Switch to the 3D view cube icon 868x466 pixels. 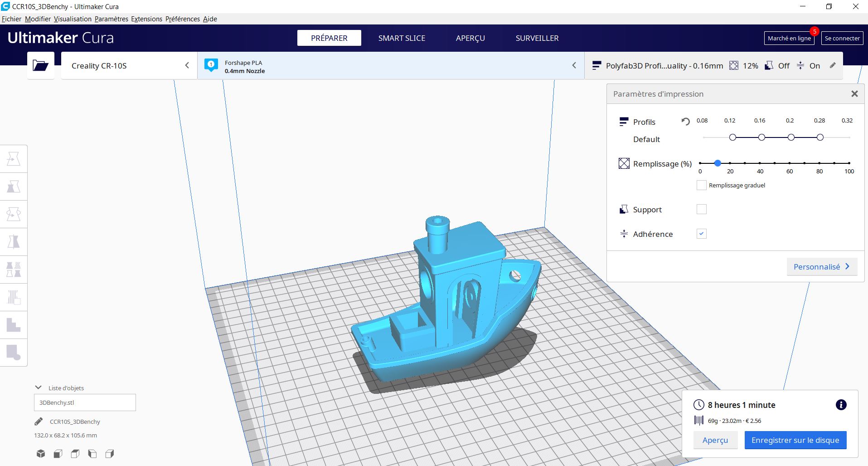pyautogui.click(x=41, y=453)
